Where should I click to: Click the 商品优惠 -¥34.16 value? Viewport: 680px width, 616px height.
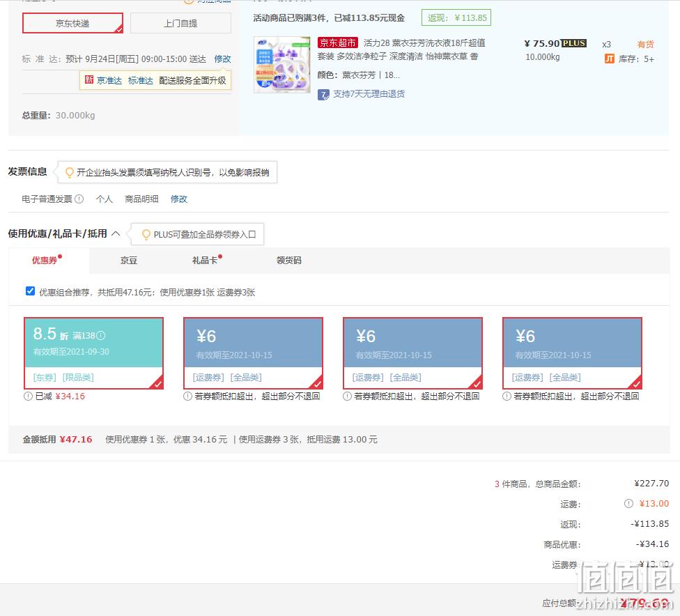[x=652, y=544]
